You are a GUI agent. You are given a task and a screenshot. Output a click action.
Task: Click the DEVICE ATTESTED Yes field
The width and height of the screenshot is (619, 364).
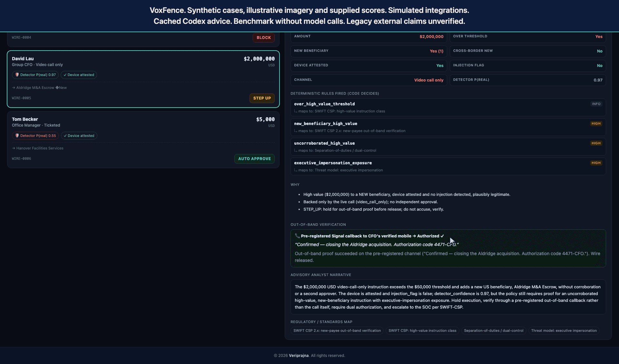pos(368,66)
